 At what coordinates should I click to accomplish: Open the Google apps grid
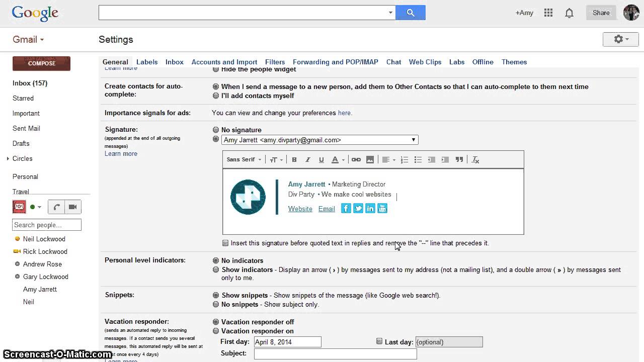(x=548, y=13)
